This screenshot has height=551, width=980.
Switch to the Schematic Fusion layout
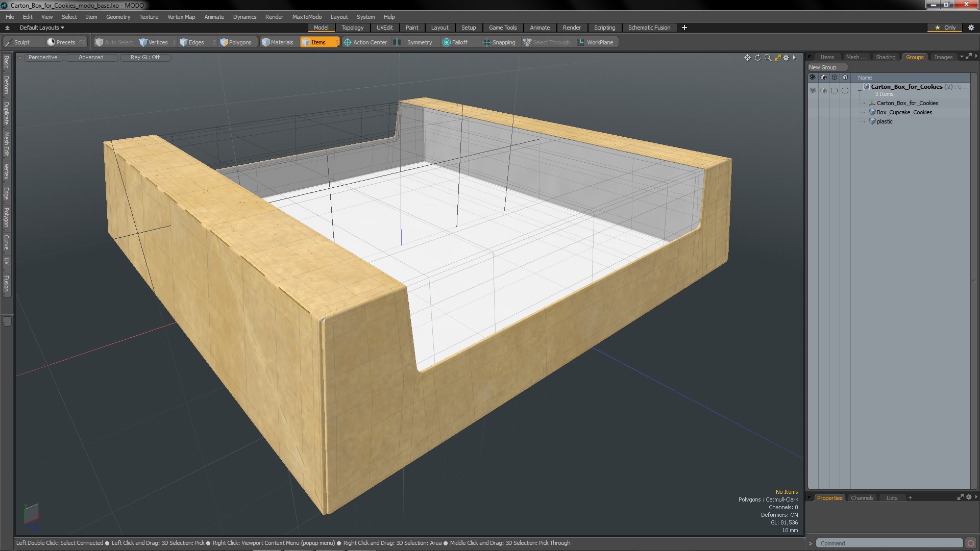click(x=649, y=28)
